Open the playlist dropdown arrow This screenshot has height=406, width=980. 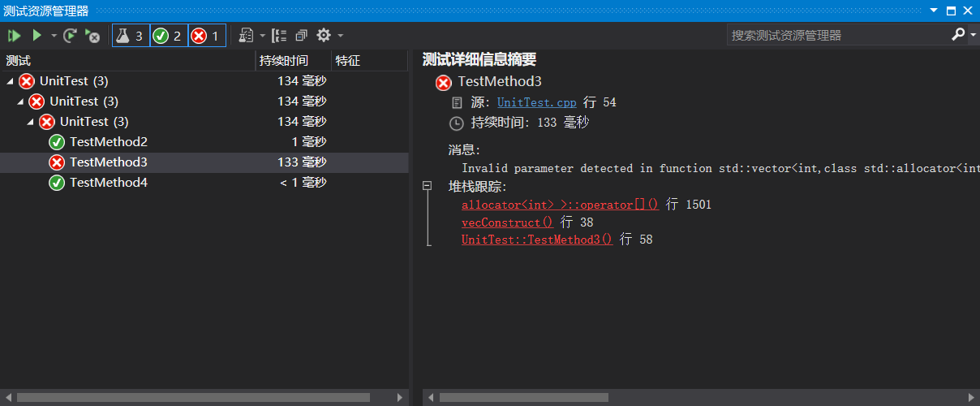click(262, 36)
